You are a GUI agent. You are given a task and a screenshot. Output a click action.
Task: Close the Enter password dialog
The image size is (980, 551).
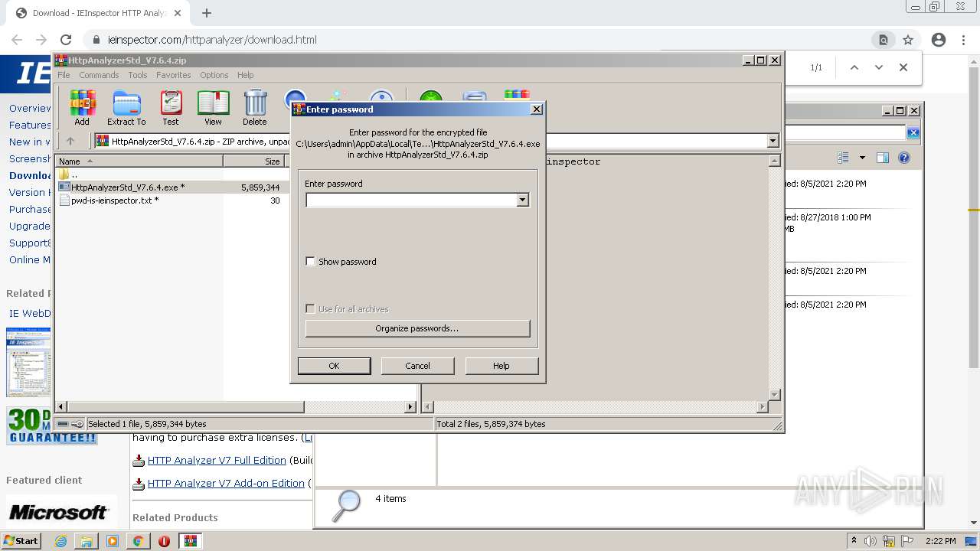click(x=537, y=109)
